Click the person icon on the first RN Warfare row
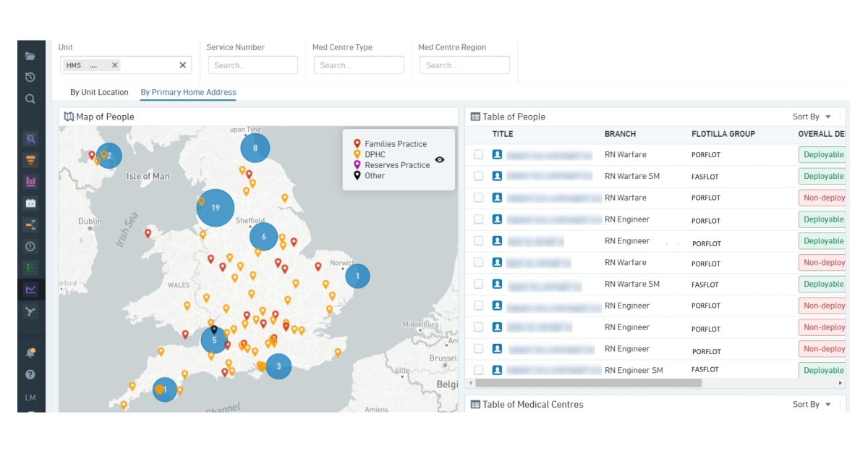This screenshot has width=868, height=454. coord(497,154)
